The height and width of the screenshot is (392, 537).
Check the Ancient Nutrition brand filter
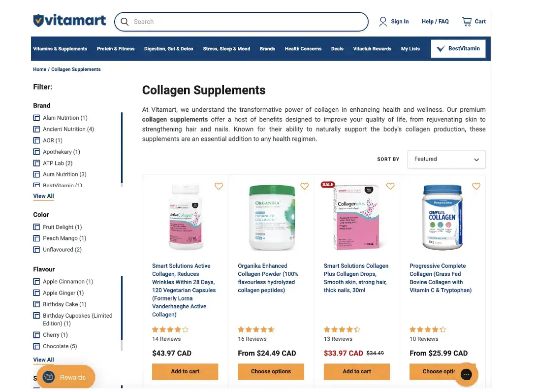36,129
